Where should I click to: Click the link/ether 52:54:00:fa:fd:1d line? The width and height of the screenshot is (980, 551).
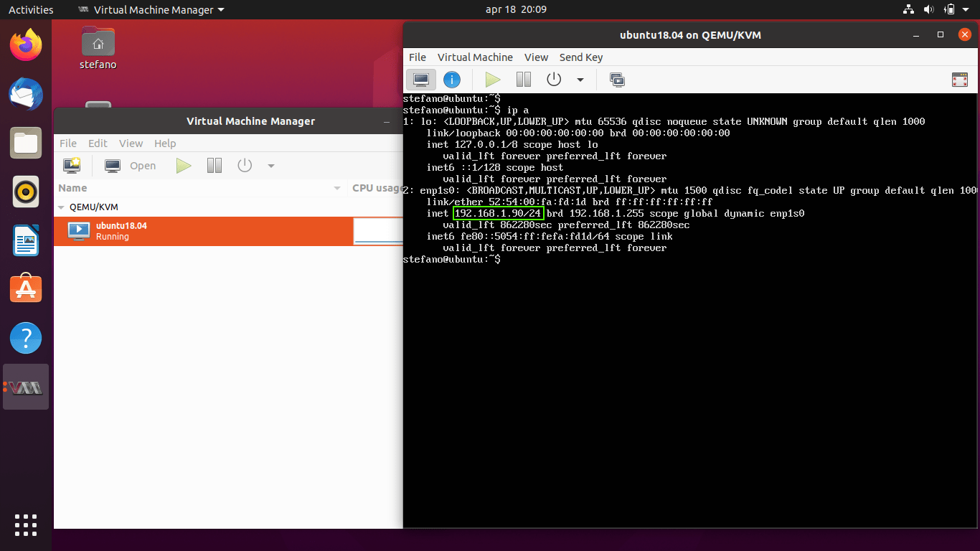(570, 202)
